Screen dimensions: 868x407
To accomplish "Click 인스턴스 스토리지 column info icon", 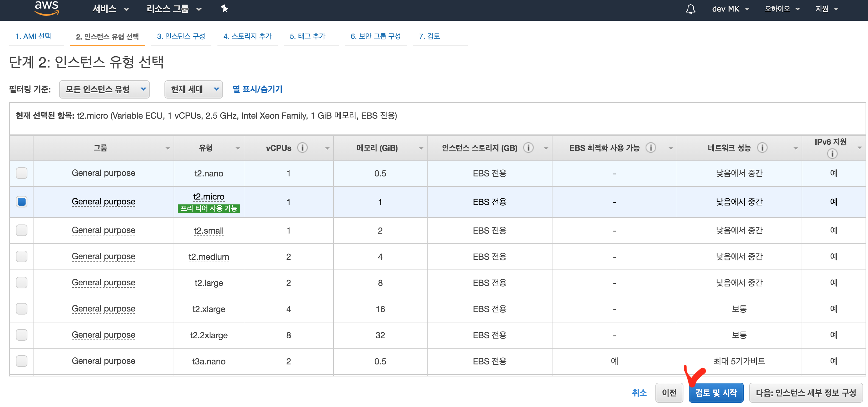I will click(528, 148).
